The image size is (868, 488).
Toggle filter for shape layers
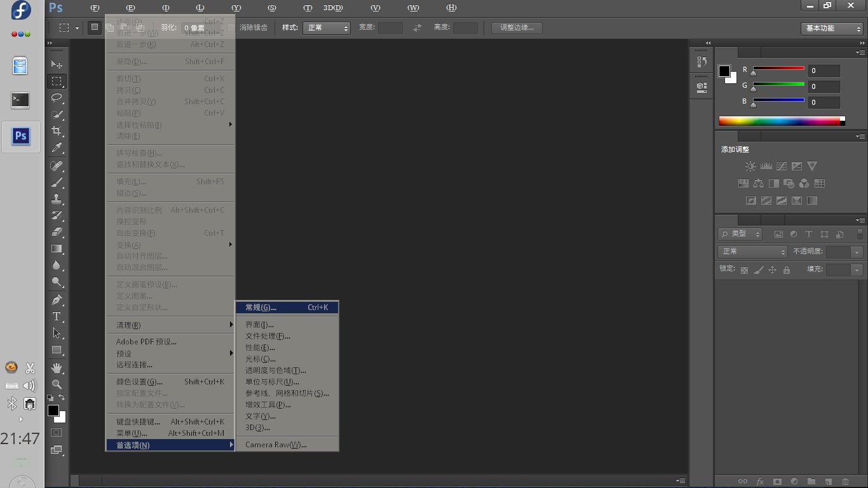click(824, 234)
